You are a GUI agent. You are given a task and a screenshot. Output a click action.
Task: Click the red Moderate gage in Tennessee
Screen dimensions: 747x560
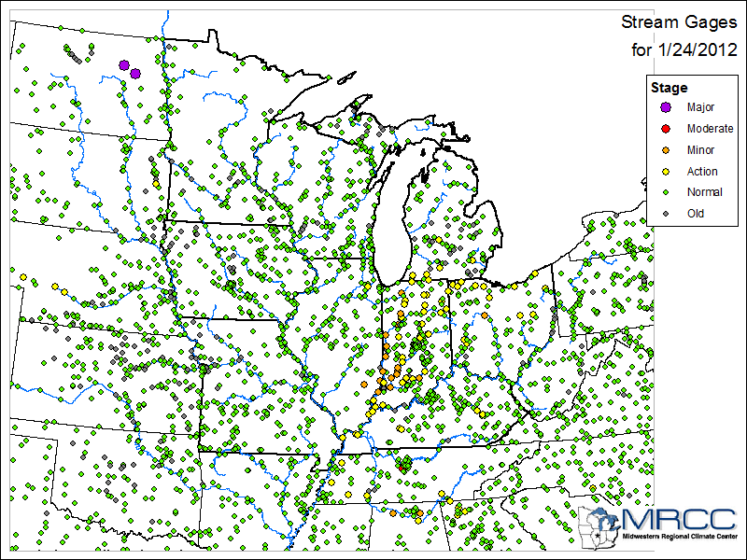(x=402, y=469)
